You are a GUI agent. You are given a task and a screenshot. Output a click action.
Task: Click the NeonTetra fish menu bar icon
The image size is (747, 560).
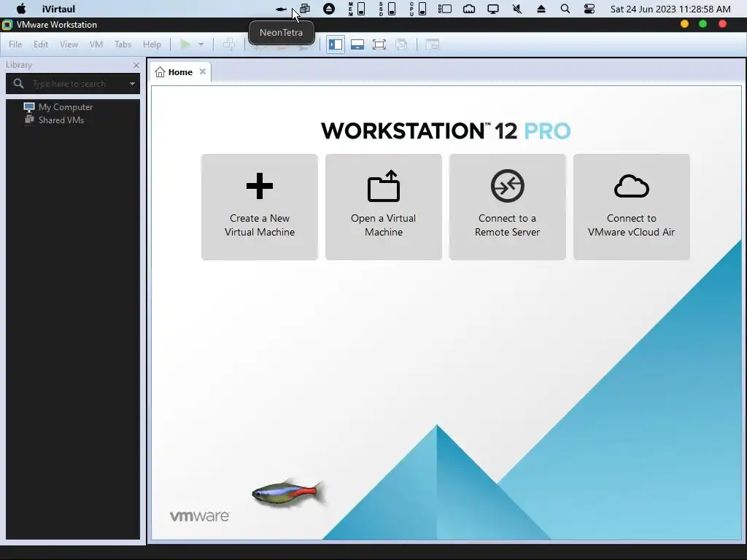point(281,9)
